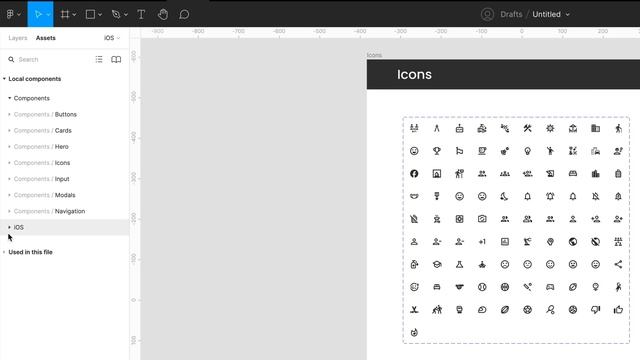Select the hockey sticks icon

[414, 310]
